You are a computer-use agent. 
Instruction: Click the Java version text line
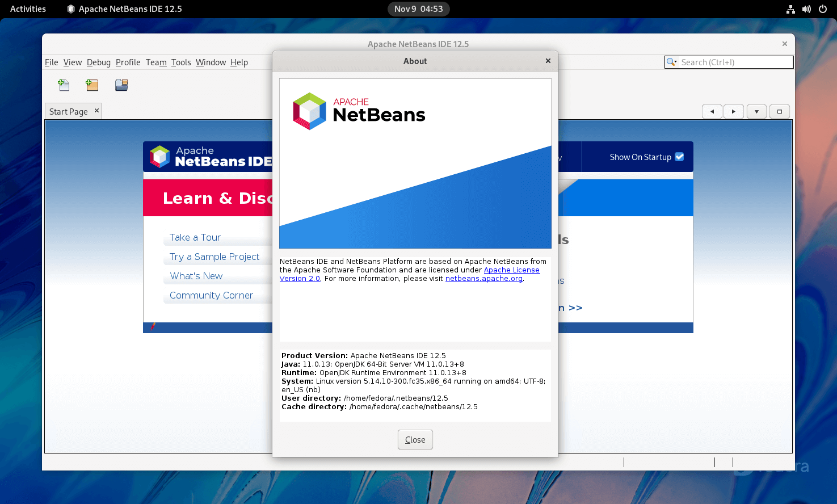pyautogui.click(x=373, y=364)
